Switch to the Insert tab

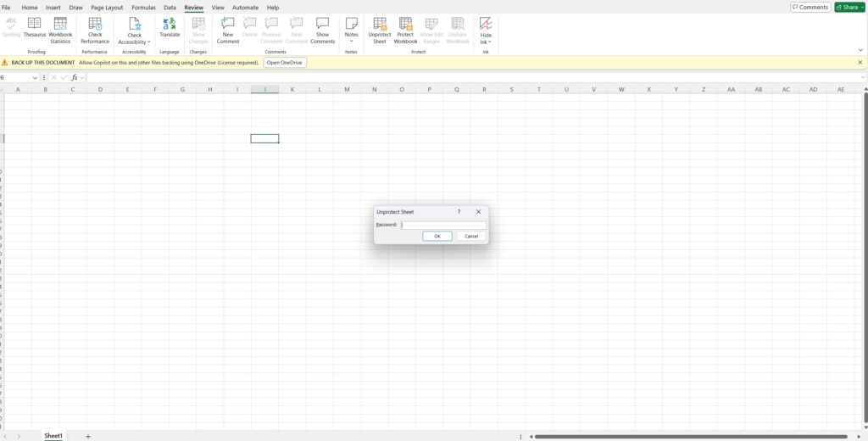coord(53,8)
